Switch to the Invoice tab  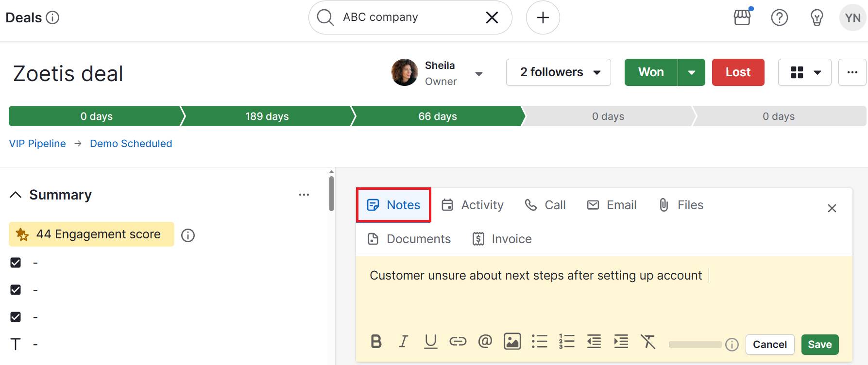click(502, 239)
